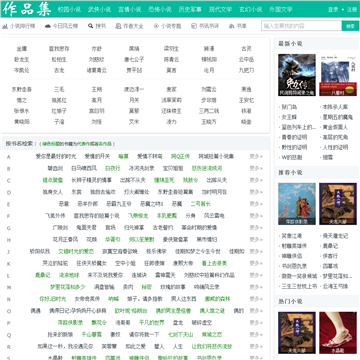Open author 金庸's page
The image size is (360, 360).
point(22,49)
